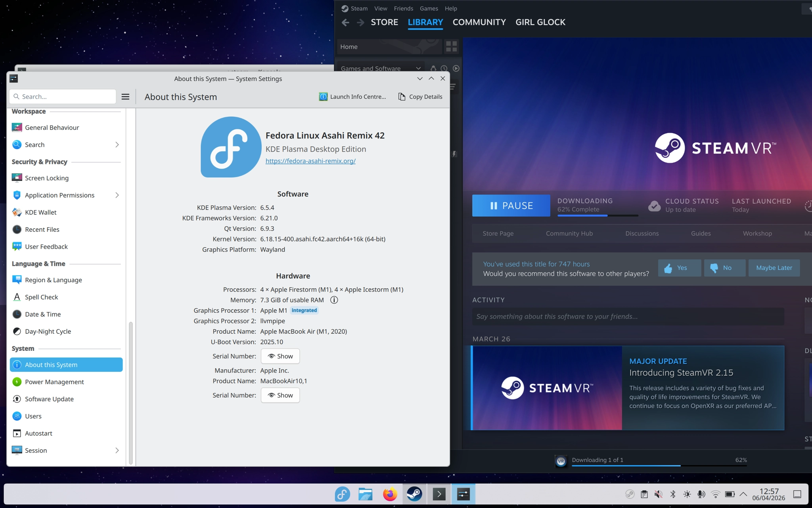Click the microphone tray icon
The height and width of the screenshot is (508, 812).
[x=701, y=494]
